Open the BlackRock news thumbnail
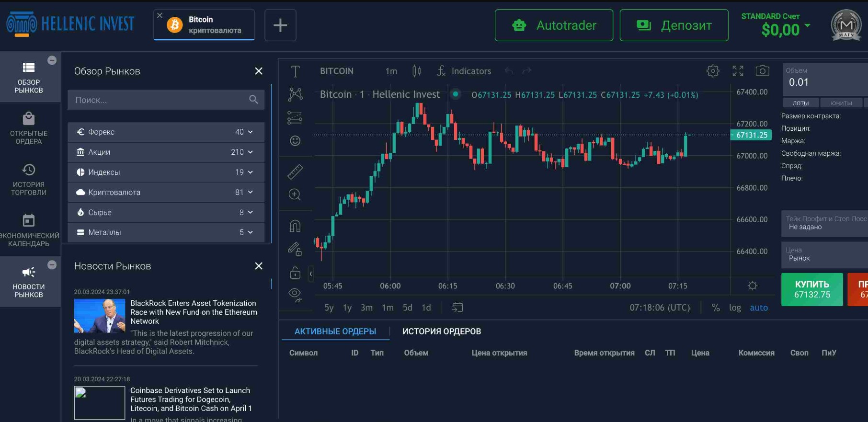Screen dimensions: 868x422 pos(99,316)
